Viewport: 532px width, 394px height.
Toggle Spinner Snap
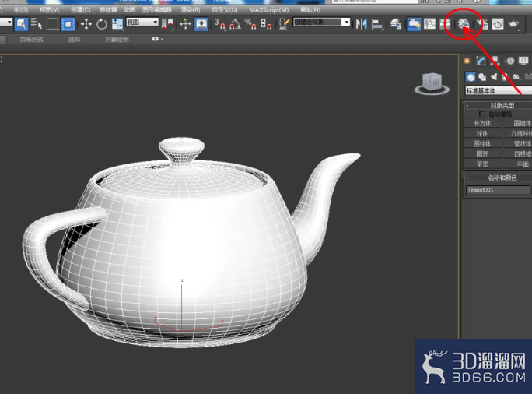(x=266, y=24)
